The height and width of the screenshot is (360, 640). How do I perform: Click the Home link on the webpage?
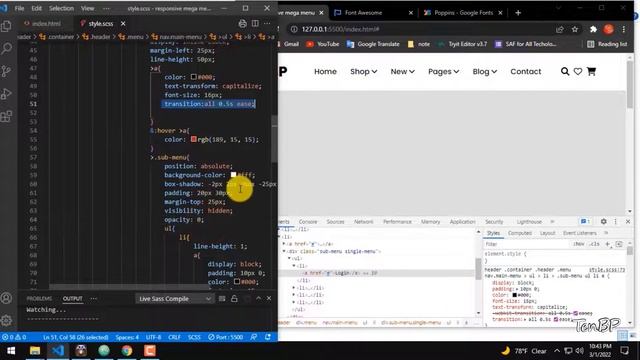click(325, 71)
